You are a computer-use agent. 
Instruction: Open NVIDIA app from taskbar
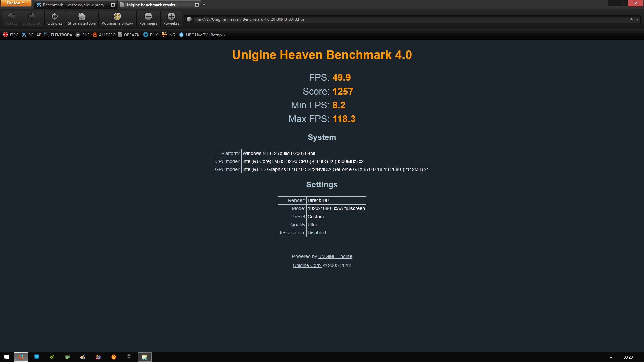[x=52, y=357]
